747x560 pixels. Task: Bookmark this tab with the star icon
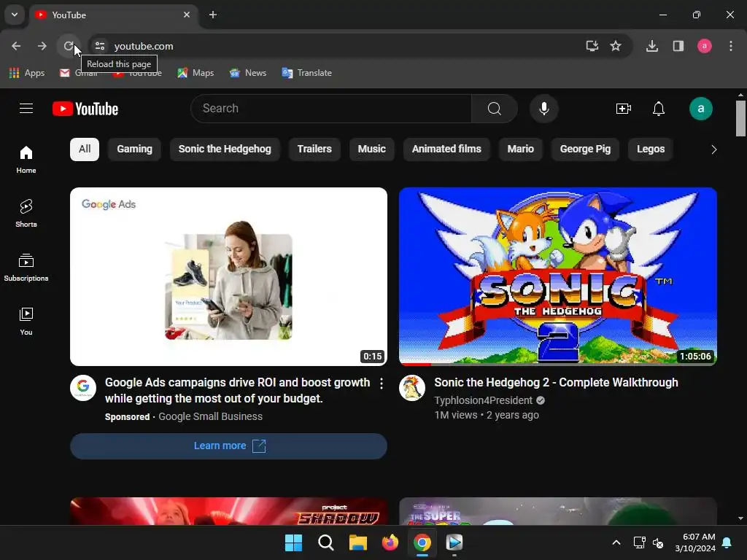pos(616,46)
